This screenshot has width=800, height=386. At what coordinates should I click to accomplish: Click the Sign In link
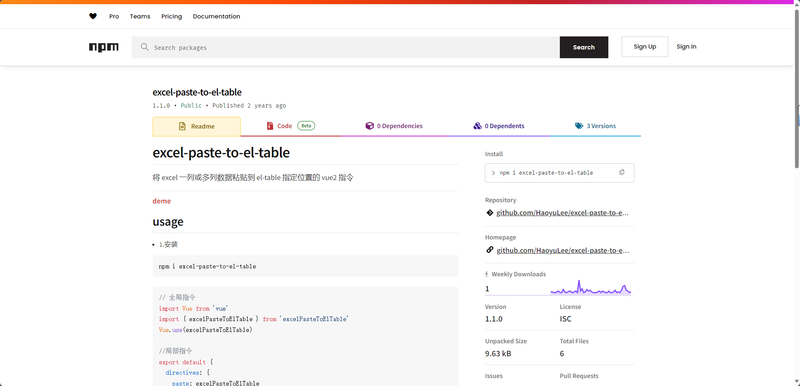click(x=686, y=46)
